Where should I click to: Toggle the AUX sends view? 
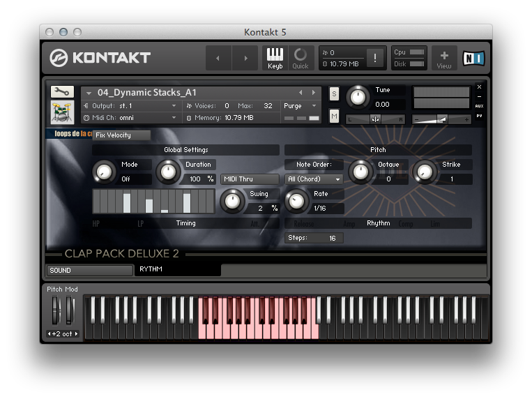pos(480,106)
